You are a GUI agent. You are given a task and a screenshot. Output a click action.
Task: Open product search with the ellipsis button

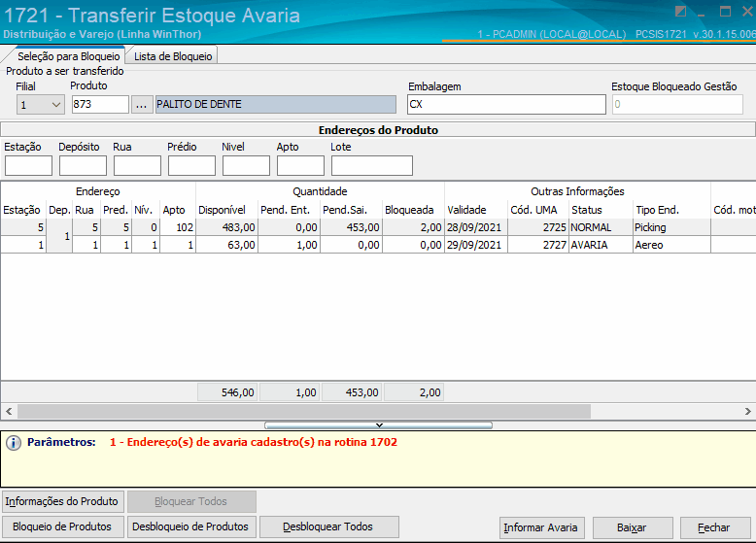[x=141, y=105]
